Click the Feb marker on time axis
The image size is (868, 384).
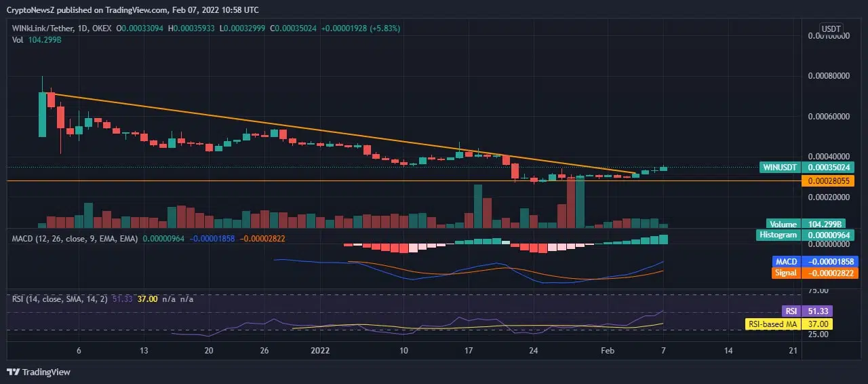[608, 351]
